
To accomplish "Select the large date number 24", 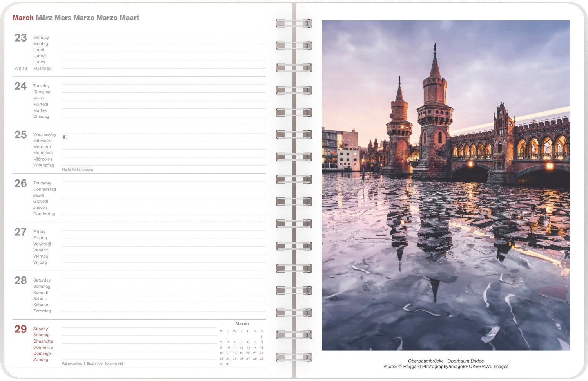I will click(x=21, y=86).
